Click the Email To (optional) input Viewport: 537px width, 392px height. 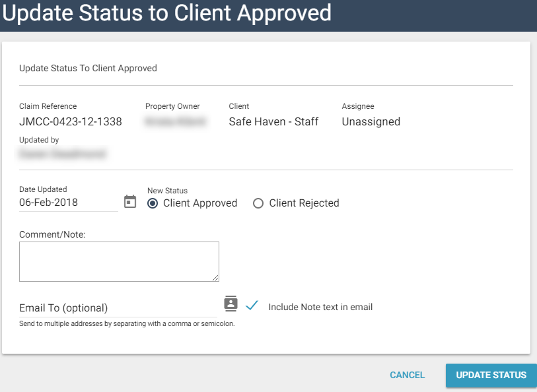[118, 308]
